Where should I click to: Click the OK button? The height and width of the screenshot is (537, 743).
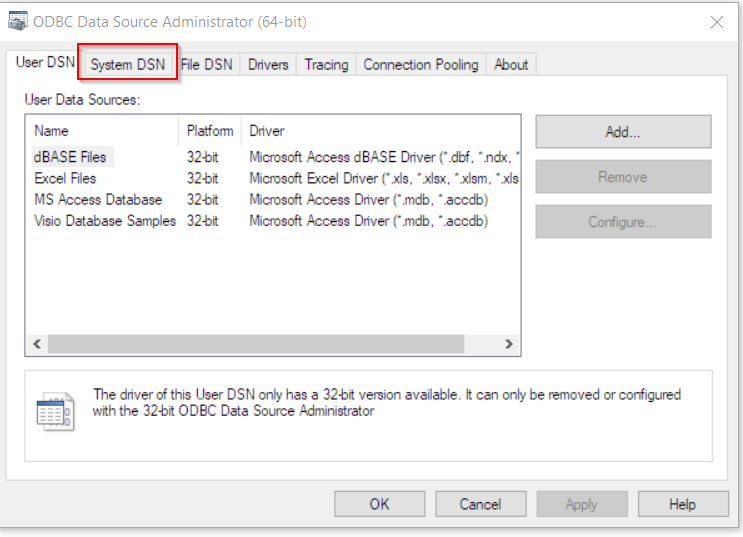379,504
